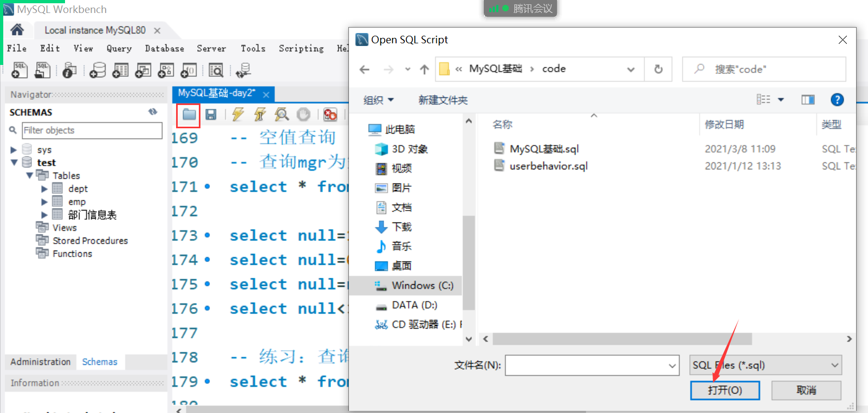The width and height of the screenshot is (868, 413).
Task: Collapse the Tables node
Action: click(29, 175)
